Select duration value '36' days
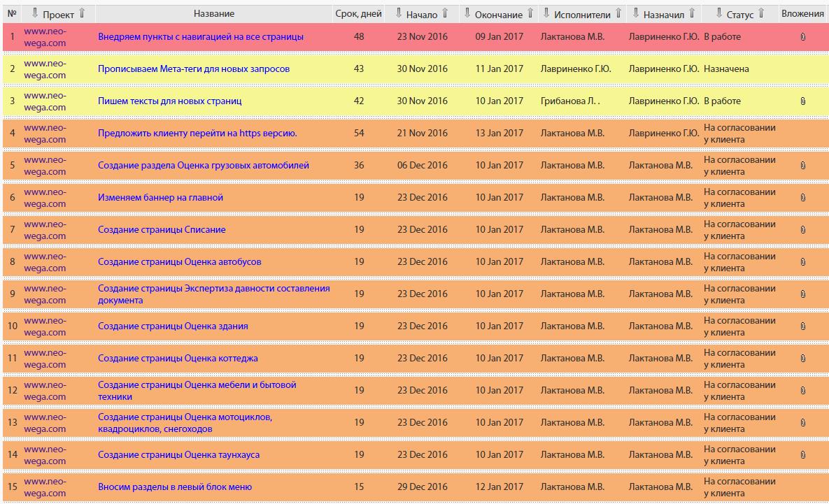 pos(359,166)
